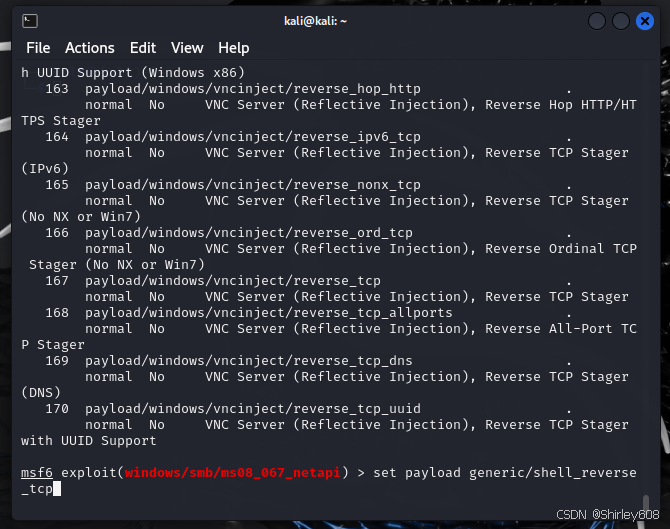Click payload/windows/vncinject/reverse_tcp_uuid line
Image resolution: width=670 pixels, height=529 pixels.
click(x=253, y=409)
